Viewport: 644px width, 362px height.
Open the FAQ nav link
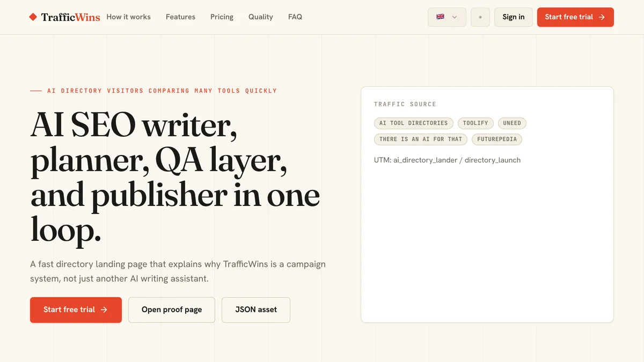pos(295,17)
